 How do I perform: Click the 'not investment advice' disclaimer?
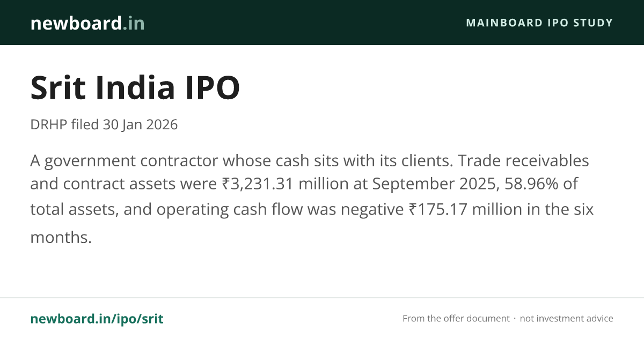[x=566, y=319]
